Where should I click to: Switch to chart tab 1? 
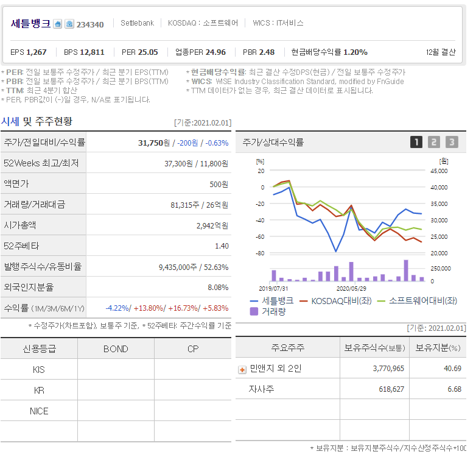pos(416,142)
